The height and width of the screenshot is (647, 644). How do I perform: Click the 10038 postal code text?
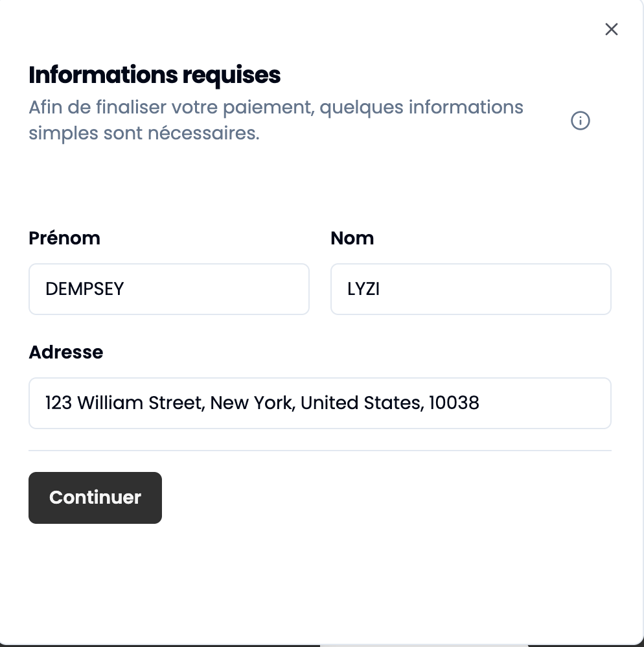[x=454, y=403]
